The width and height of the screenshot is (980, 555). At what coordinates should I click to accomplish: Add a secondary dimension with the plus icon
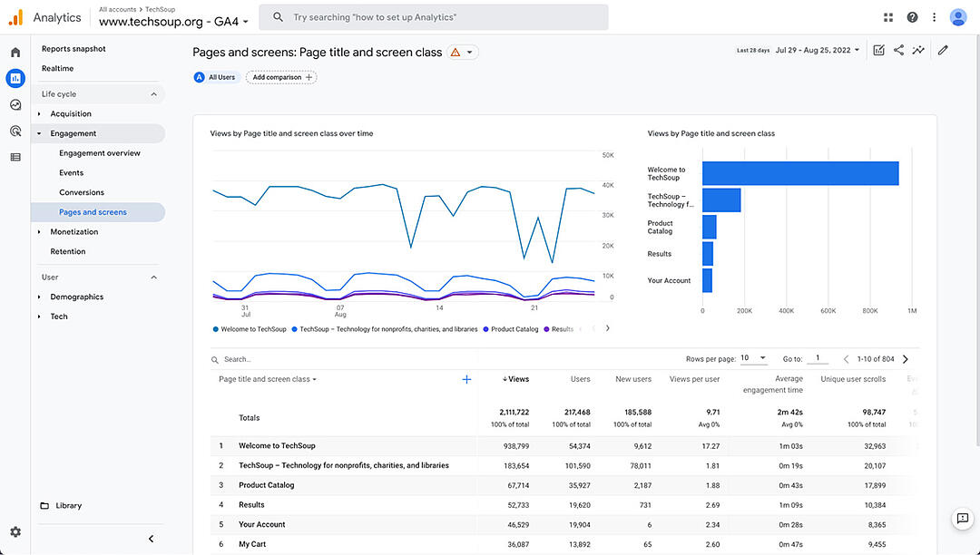tap(466, 379)
